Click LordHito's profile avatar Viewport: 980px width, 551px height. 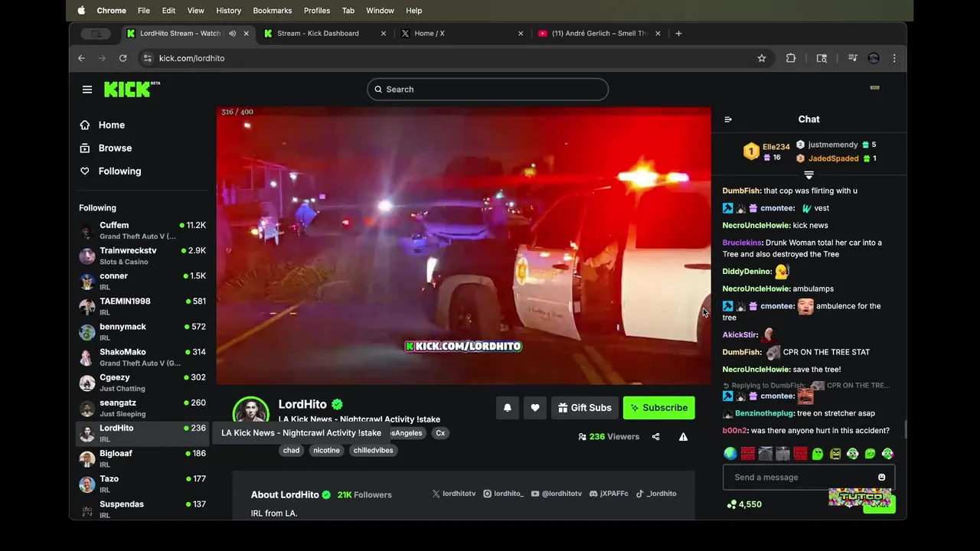pyautogui.click(x=250, y=411)
